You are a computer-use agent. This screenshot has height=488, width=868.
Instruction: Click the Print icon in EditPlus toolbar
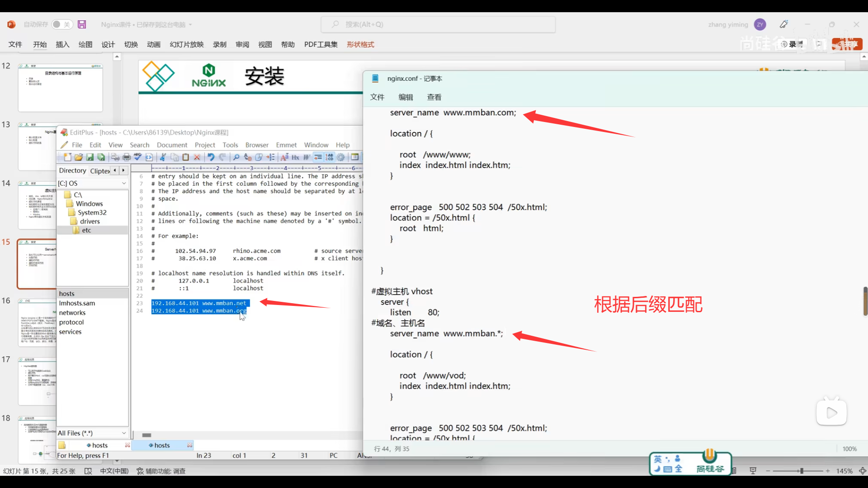[127, 157]
